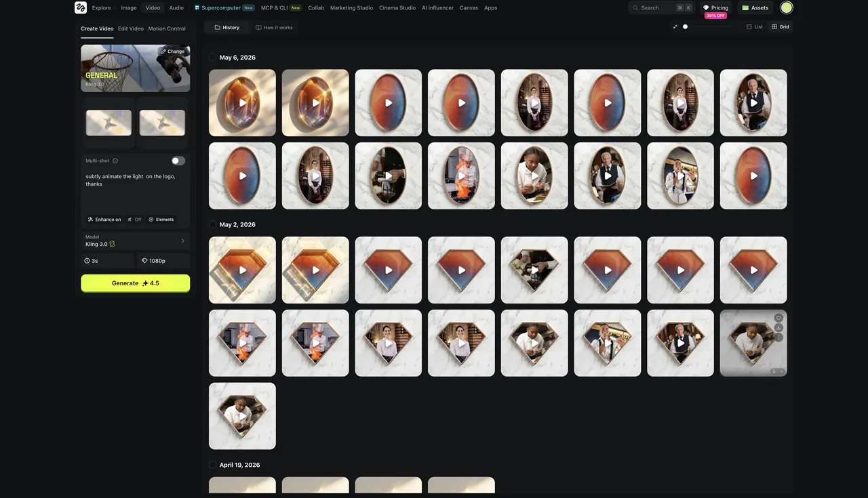Select the History tab
Viewport: 868px width, 498px height.
point(226,27)
